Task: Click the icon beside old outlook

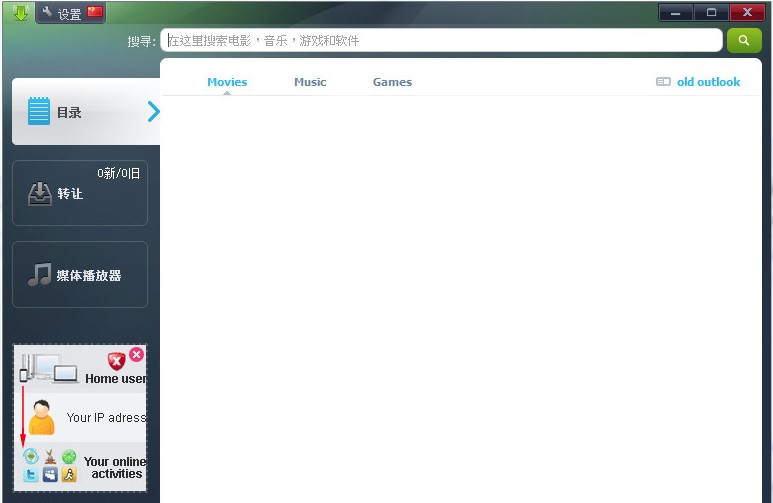Action: point(663,81)
